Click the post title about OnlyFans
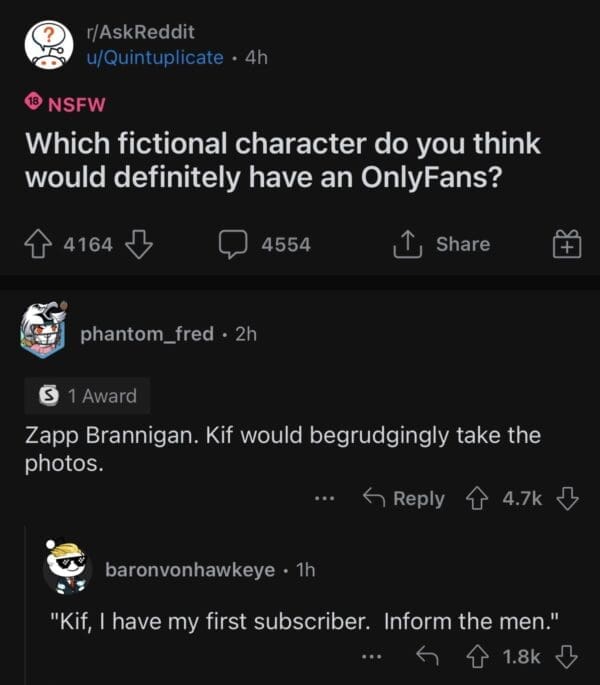Image resolution: width=600 pixels, height=685 pixels. 283,160
